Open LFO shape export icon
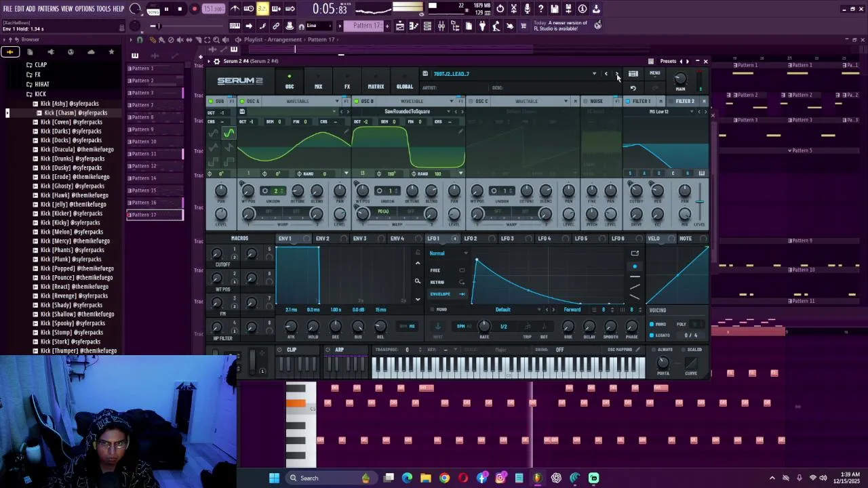This screenshot has width=868, height=488. [635, 253]
